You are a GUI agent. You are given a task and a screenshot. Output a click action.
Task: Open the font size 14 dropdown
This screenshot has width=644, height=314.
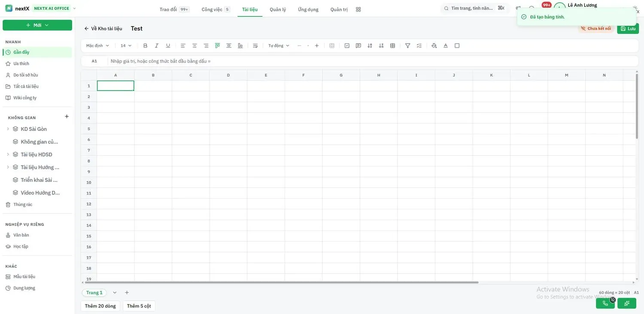[x=126, y=45]
